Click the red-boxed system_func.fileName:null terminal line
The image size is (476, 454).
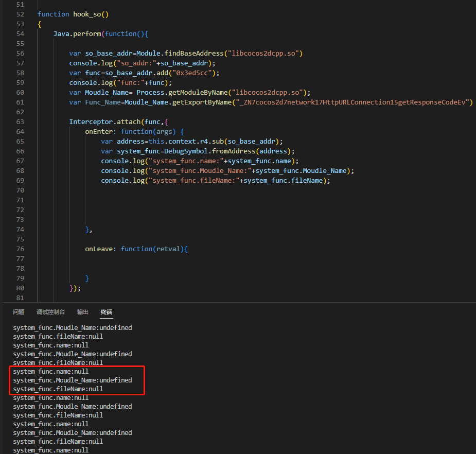click(x=58, y=389)
